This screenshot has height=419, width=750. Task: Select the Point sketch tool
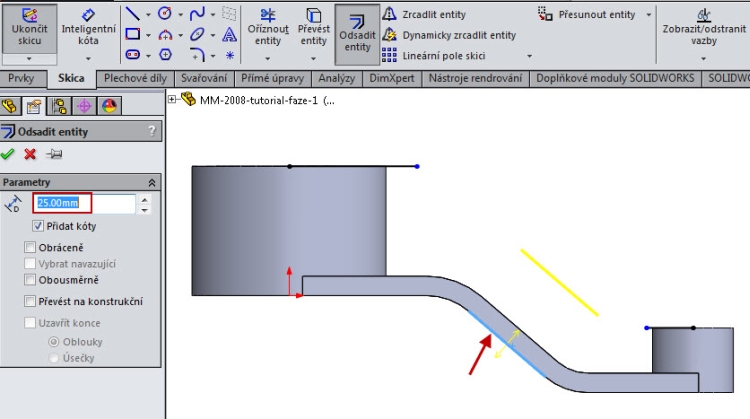pos(230,55)
